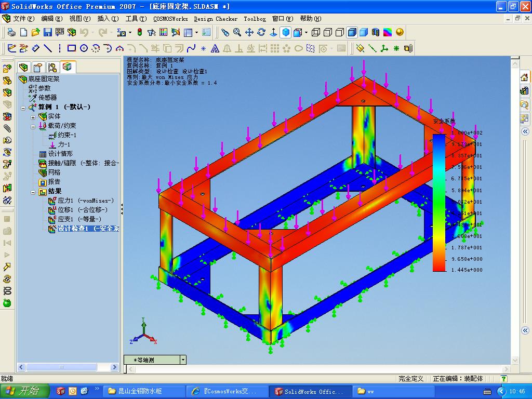Open the 文件(F) menu

[x=23, y=19]
